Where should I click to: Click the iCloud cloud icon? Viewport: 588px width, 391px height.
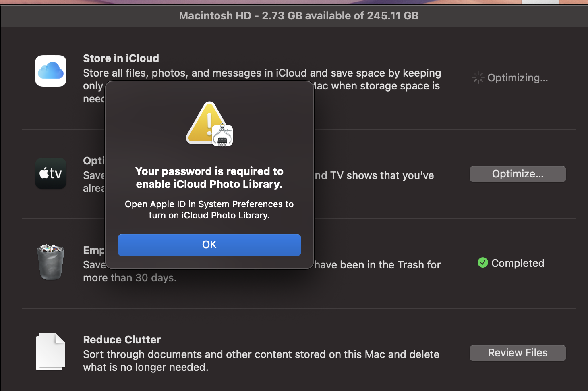[x=51, y=71]
